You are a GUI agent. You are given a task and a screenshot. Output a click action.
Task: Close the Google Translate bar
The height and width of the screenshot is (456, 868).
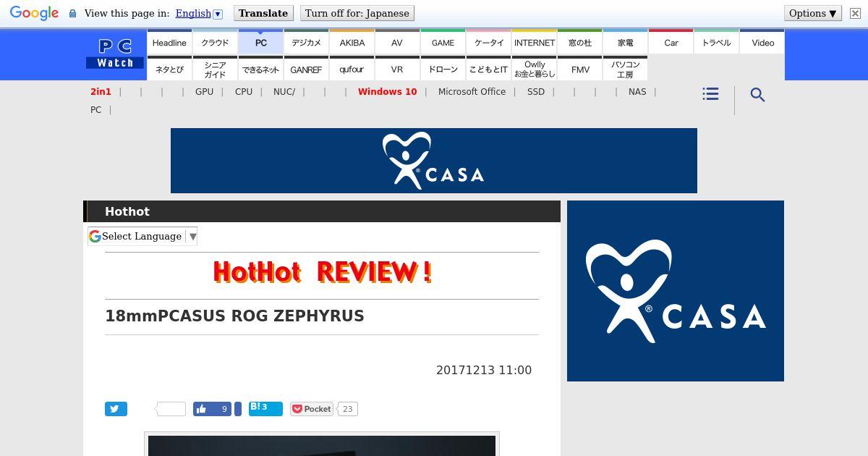pyautogui.click(x=855, y=13)
